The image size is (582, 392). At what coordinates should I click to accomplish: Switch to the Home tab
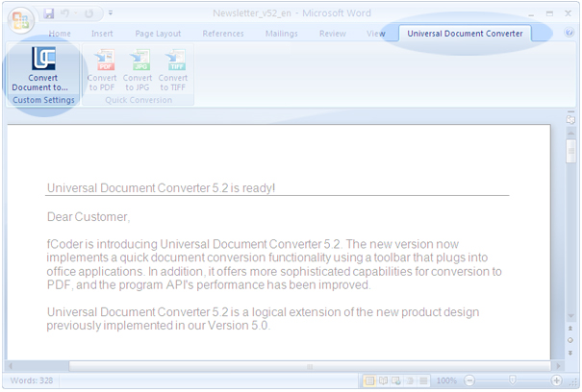click(x=60, y=34)
